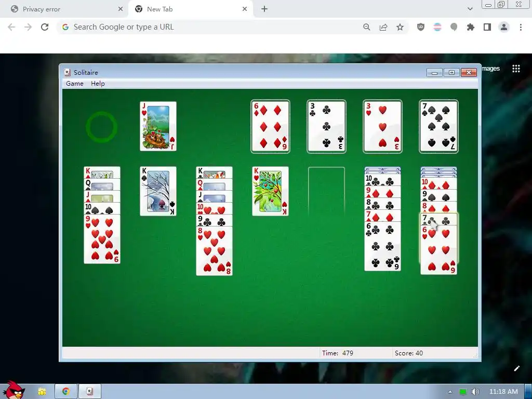Screen dimensions: 532x399
Task: Close the Privacy error tab
Action: (121, 9)
